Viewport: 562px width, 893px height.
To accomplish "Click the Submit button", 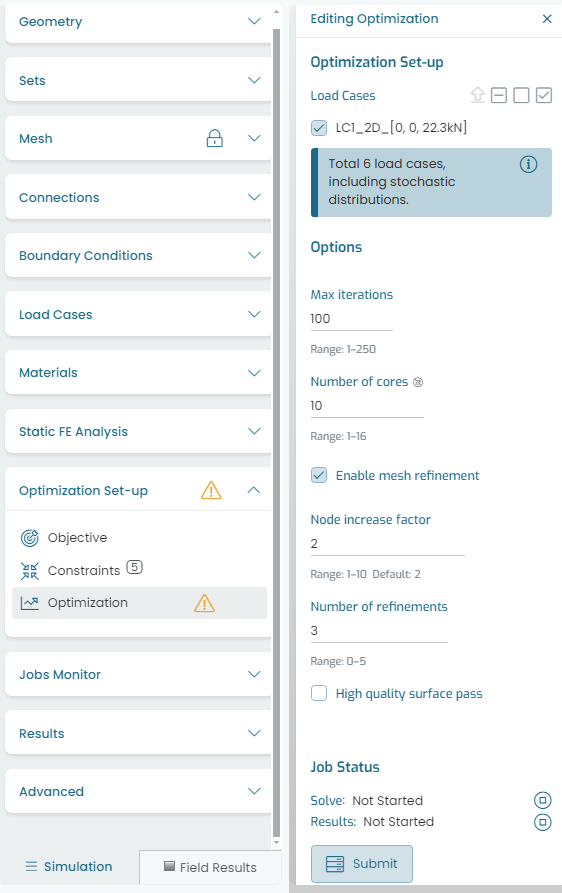I will [x=362, y=864].
